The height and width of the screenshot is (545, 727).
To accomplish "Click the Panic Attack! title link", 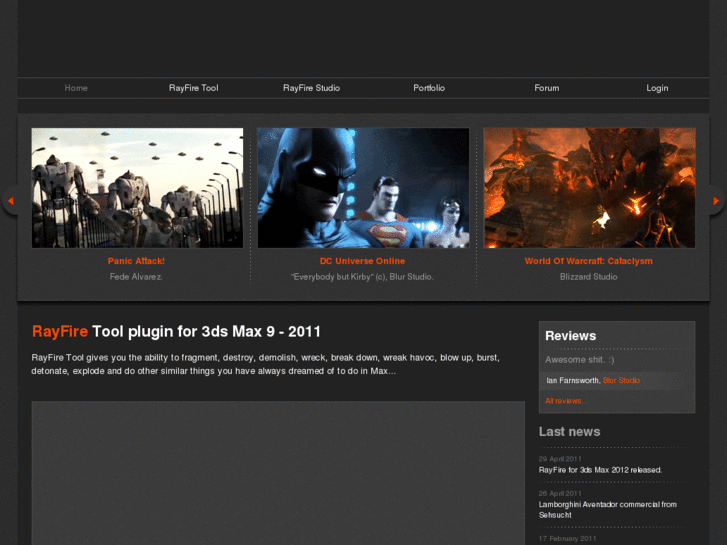I will (x=136, y=261).
